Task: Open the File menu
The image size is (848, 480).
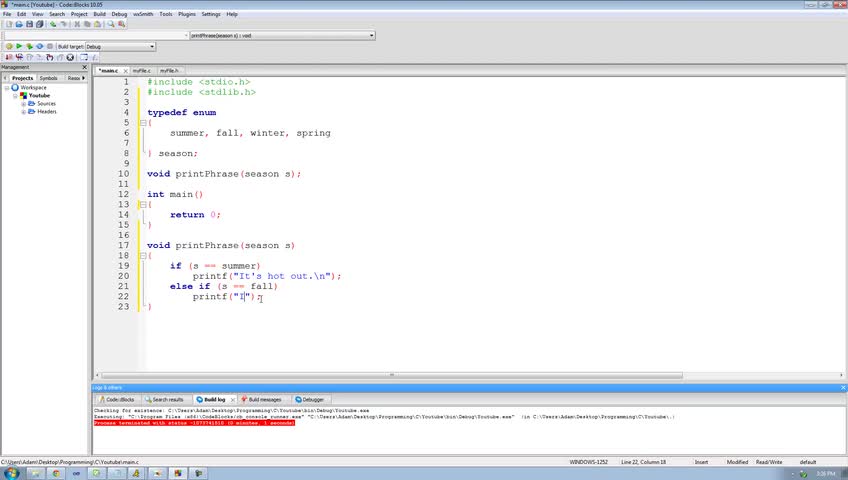Action: pyautogui.click(x=7, y=14)
